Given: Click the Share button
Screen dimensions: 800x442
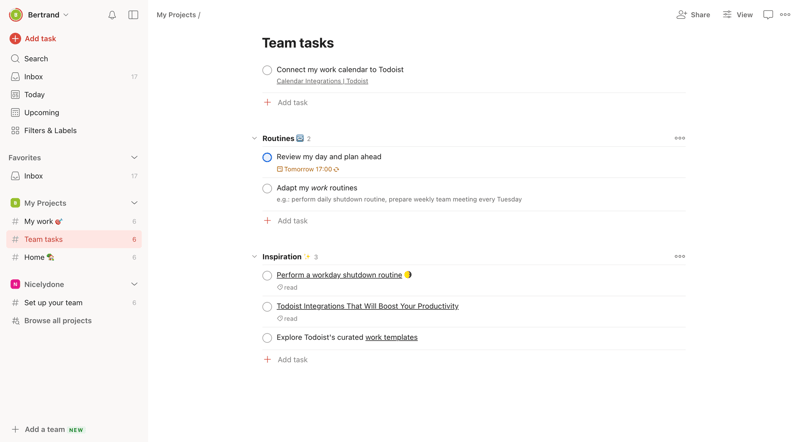Looking at the screenshot, I should click(x=693, y=15).
